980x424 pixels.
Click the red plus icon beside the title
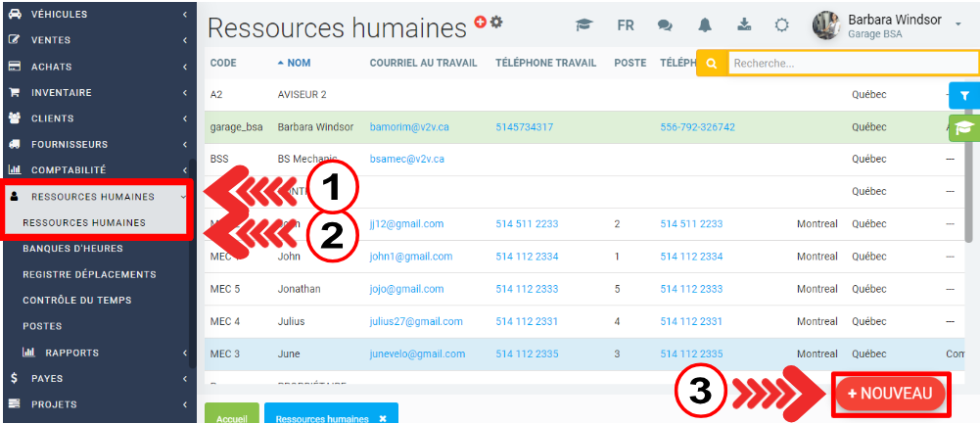click(480, 22)
